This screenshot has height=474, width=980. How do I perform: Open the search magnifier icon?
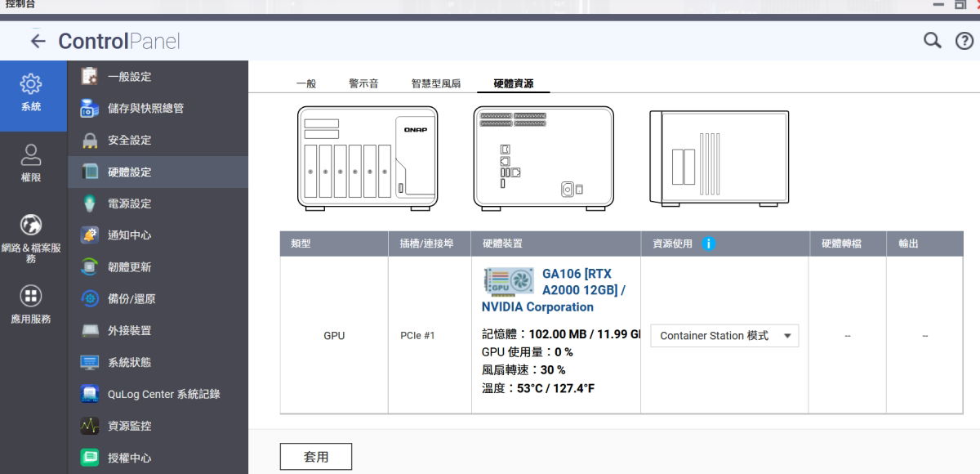coord(932,41)
